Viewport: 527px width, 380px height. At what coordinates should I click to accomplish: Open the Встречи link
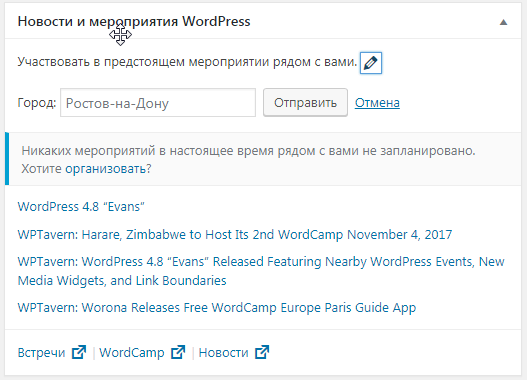(x=41, y=353)
